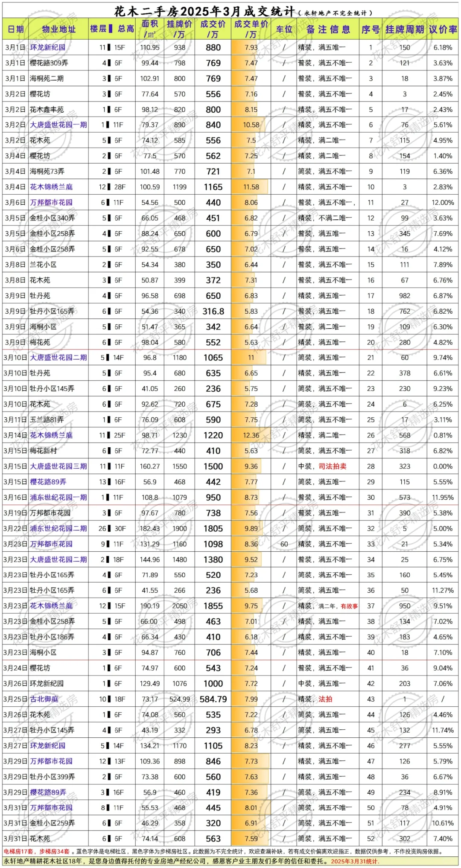Select address cell 海桐苑73弄
This screenshot has width=461, height=868.
click(x=47, y=172)
